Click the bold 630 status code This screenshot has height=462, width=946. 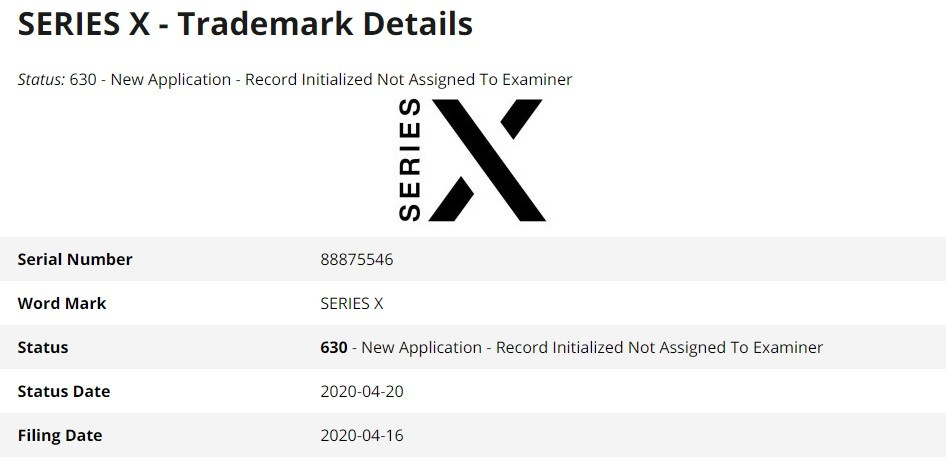tap(334, 347)
